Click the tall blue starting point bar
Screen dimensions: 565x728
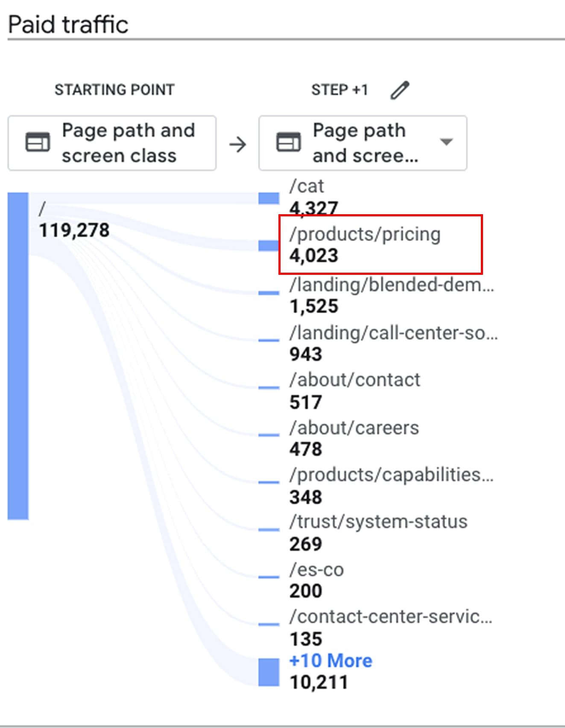click(18, 356)
